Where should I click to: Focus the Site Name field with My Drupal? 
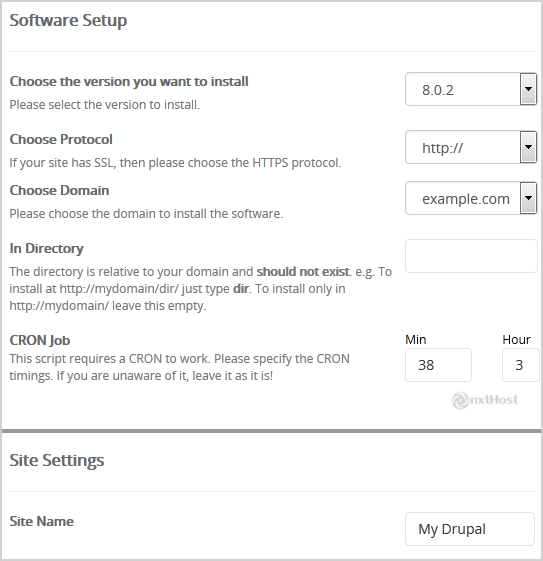[470, 529]
